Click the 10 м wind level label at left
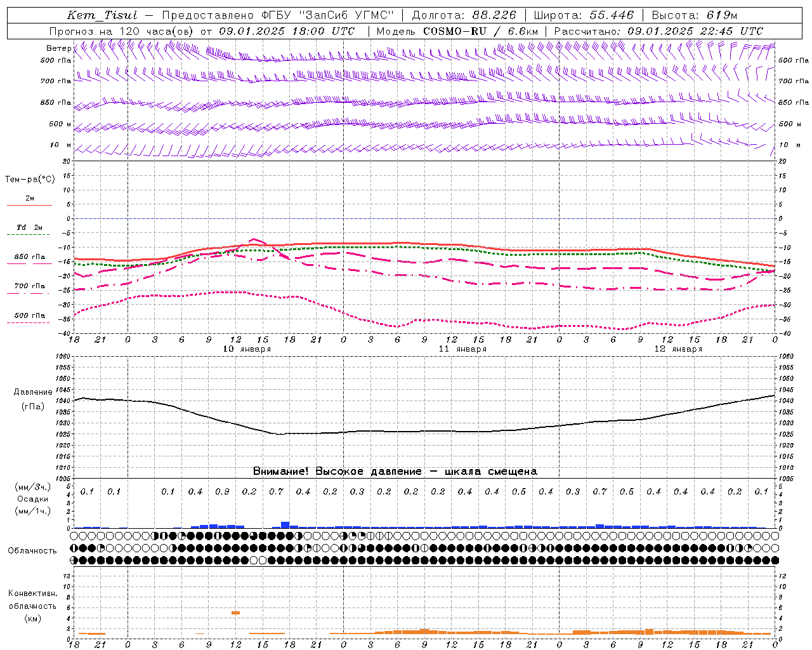 60,145
